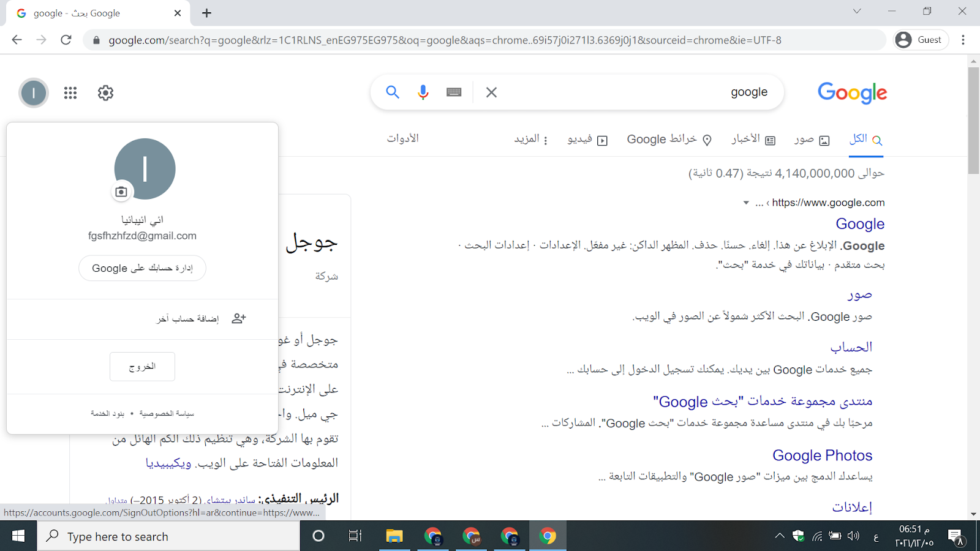Screen dimensions: 980x551
Task: Start voice search with microphone
Action: point(423,92)
